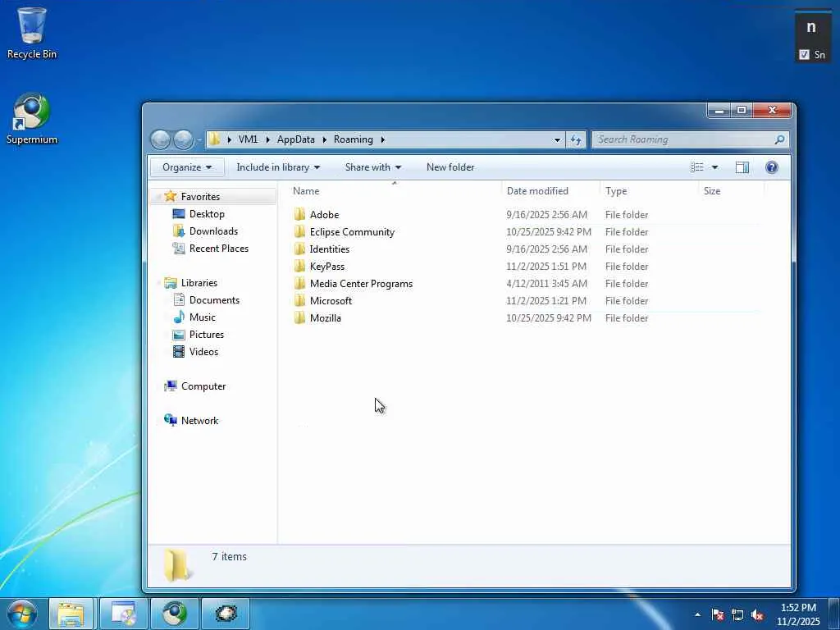Open the Recycle Bin desktop icon
The height and width of the screenshot is (630, 840).
32,33
